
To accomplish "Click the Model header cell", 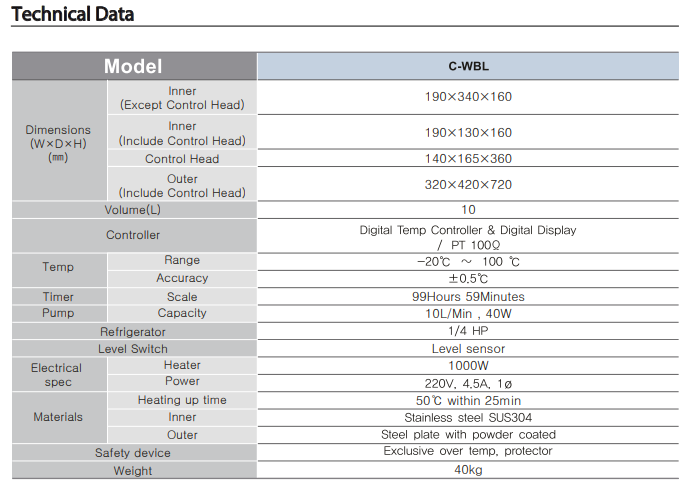I will coord(134,66).
